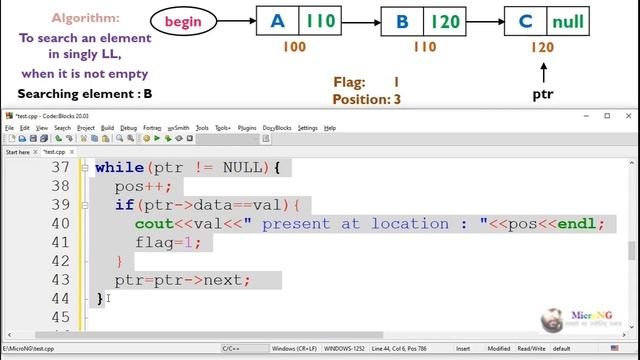Open the Help menu
The width and height of the screenshot is (640, 360).
(330, 128)
